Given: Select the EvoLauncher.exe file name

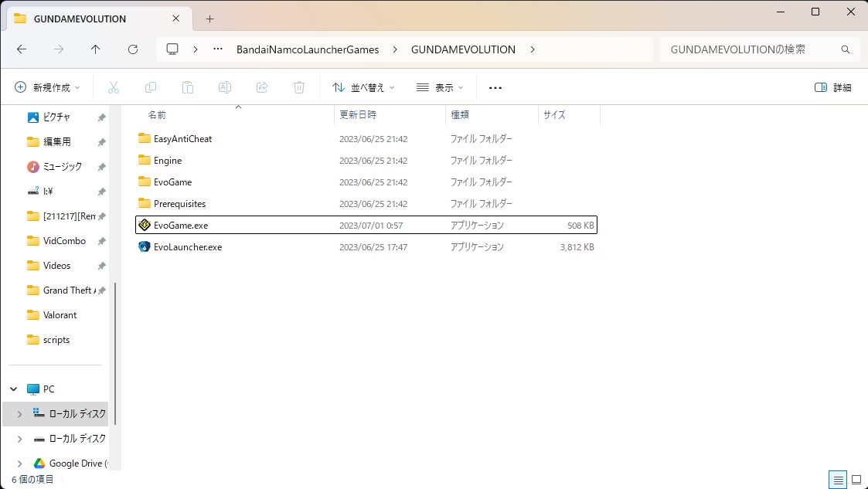Looking at the screenshot, I should (x=188, y=246).
